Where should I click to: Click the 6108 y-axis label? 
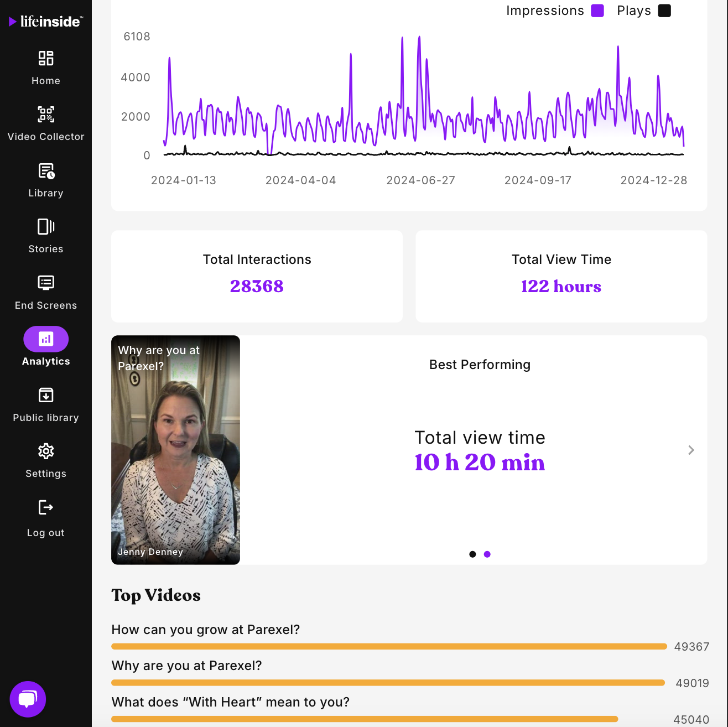point(137,37)
